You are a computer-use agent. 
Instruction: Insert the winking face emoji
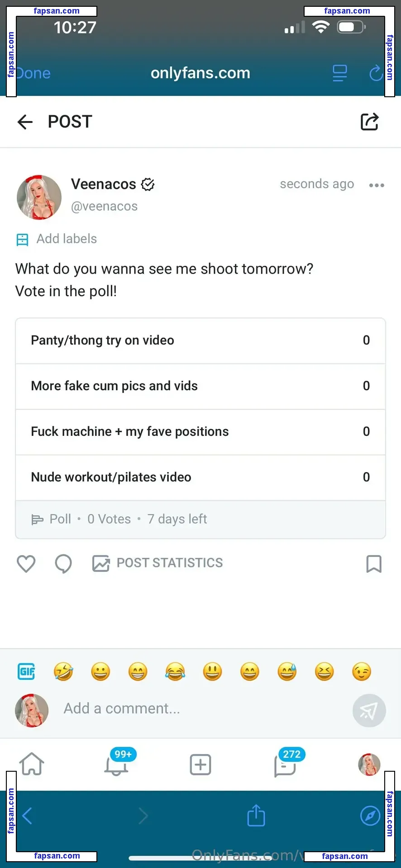click(362, 672)
